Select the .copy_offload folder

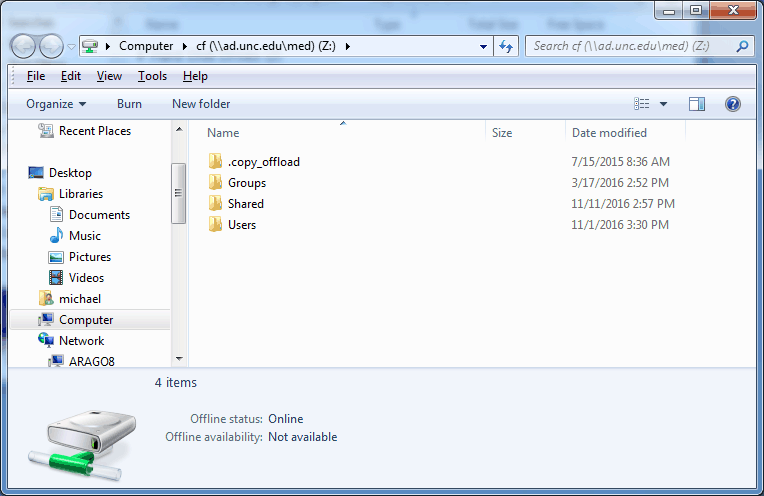point(264,162)
